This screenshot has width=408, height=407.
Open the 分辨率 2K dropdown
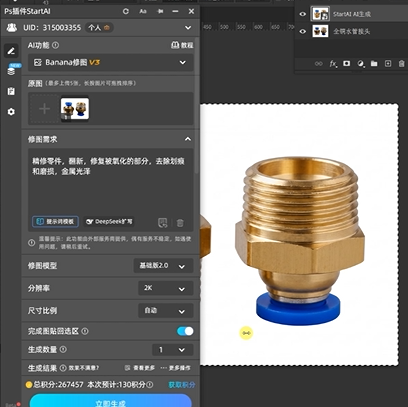166,288
